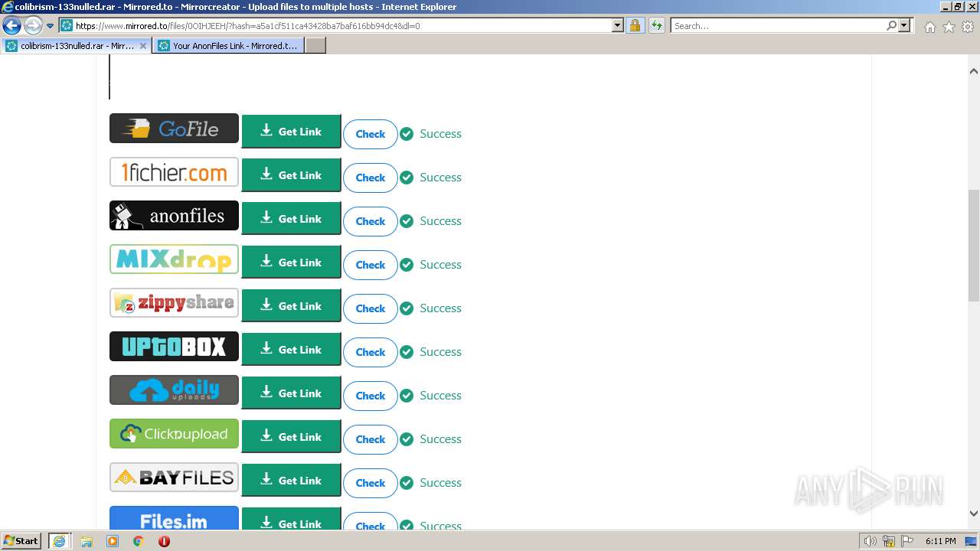
Task: Click the page scrollbar up arrow
Action: [974, 71]
